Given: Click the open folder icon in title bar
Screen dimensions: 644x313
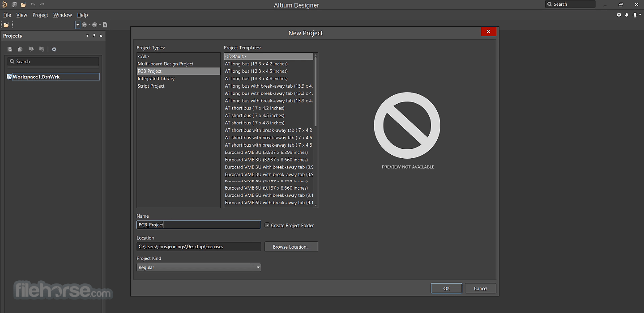Looking at the screenshot, I should point(23,4).
